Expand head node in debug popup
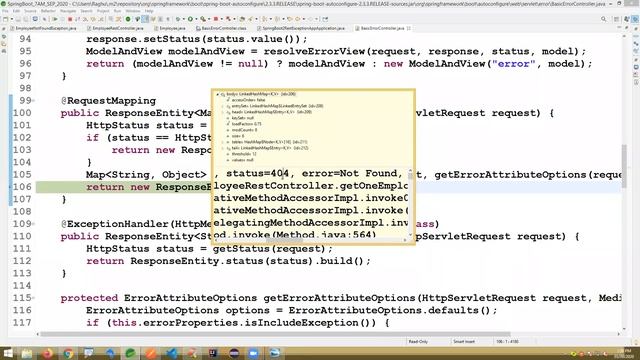 (223, 112)
